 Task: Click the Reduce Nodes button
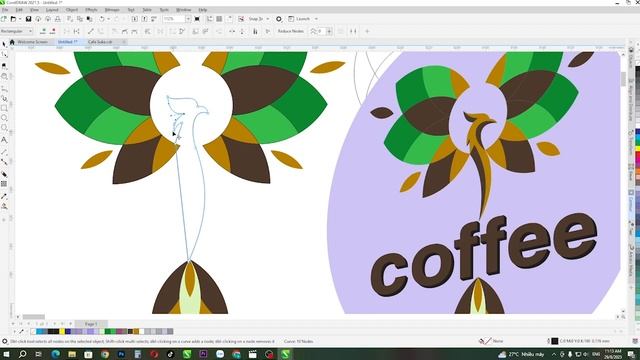pos(291,31)
